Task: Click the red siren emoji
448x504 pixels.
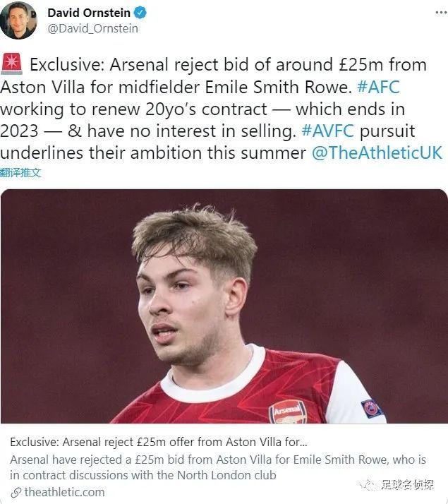Action: pyautogui.click(x=11, y=64)
